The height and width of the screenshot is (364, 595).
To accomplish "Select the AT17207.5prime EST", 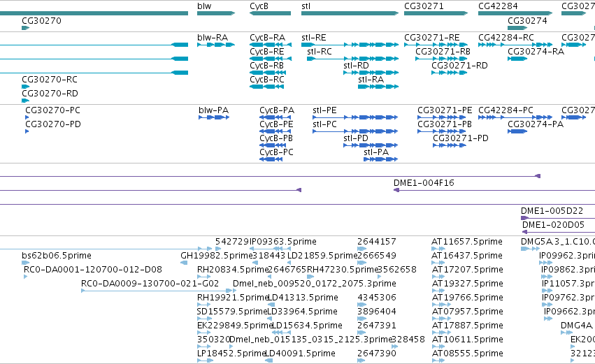I will coord(438,277).
